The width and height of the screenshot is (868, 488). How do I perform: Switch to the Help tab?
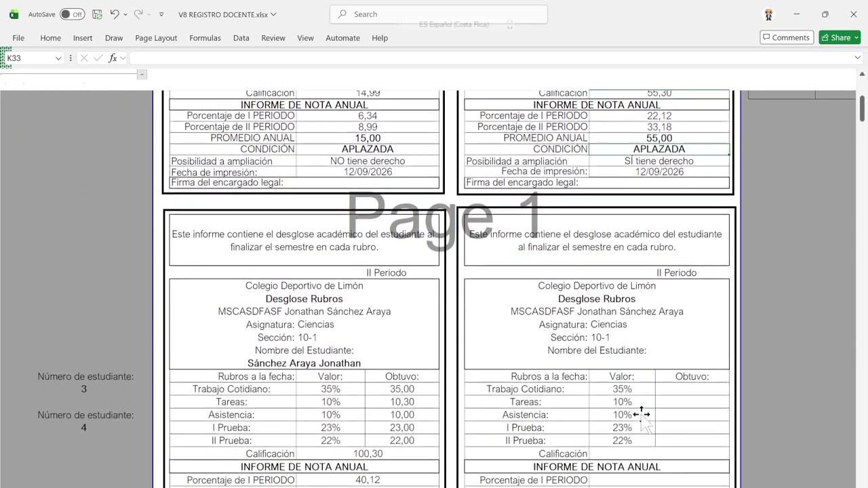click(380, 38)
